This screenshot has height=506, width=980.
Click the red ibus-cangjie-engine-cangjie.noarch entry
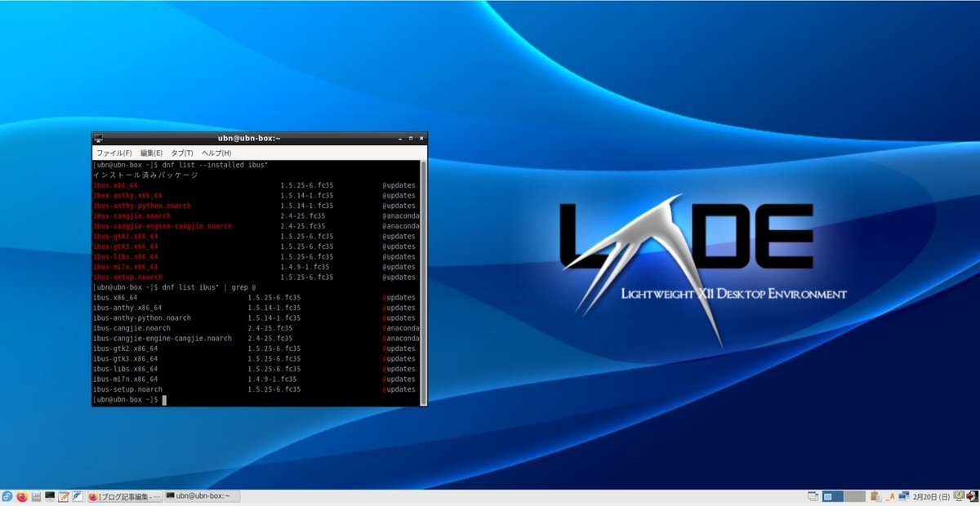click(163, 226)
